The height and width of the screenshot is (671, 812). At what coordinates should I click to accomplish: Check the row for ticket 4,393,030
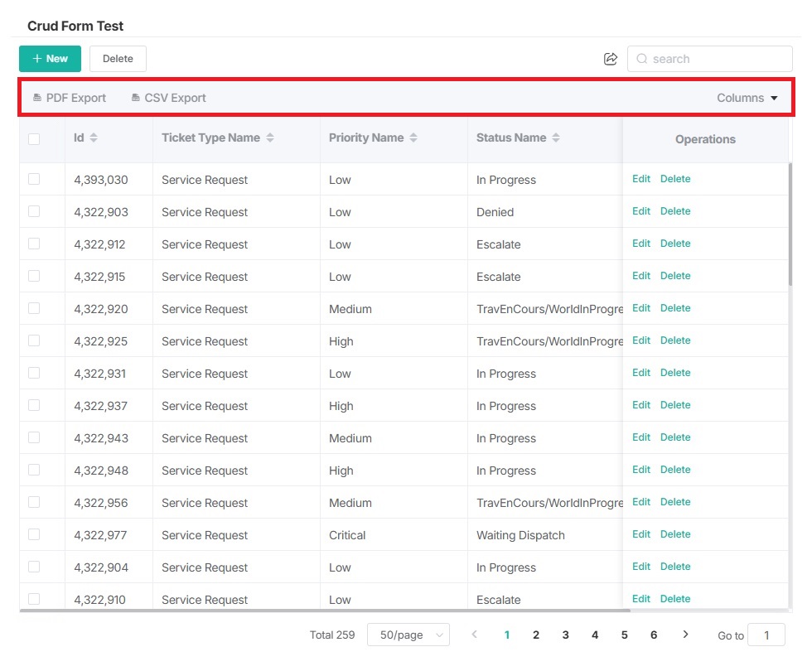[x=34, y=179]
